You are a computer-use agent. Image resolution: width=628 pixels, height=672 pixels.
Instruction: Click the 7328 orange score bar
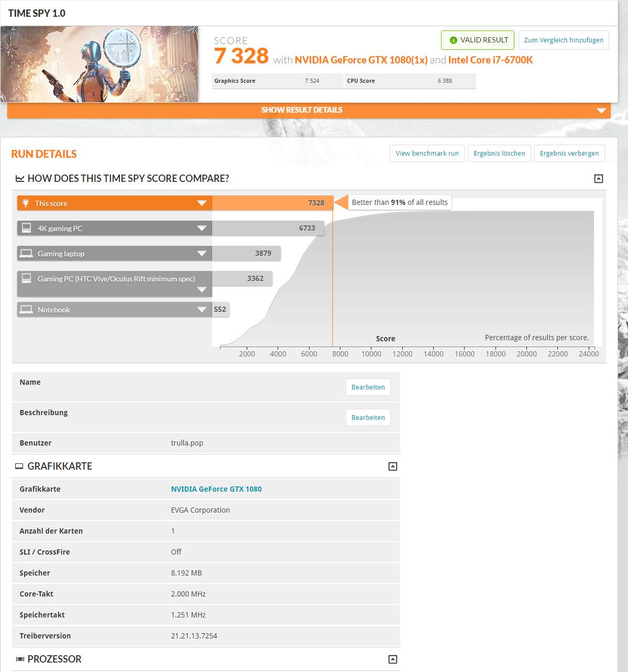pyautogui.click(x=272, y=203)
